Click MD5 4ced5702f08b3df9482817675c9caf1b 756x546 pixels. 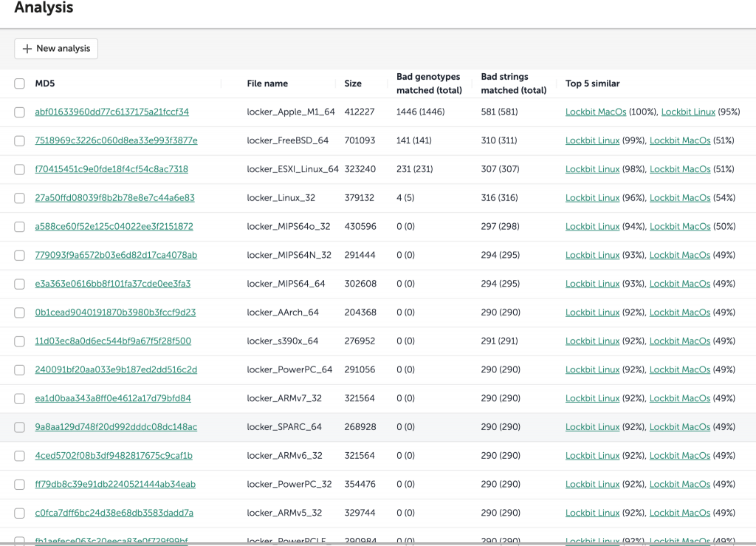tap(114, 455)
